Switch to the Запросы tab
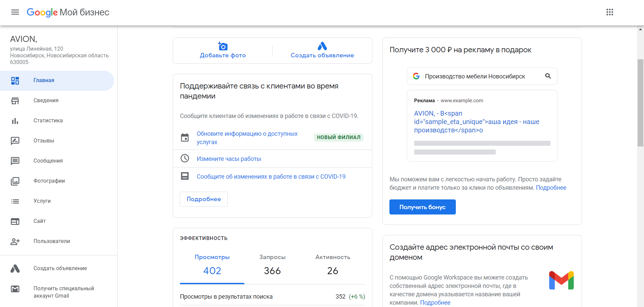The width and height of the screenshot is (644, 307). (x=272, y=264)
